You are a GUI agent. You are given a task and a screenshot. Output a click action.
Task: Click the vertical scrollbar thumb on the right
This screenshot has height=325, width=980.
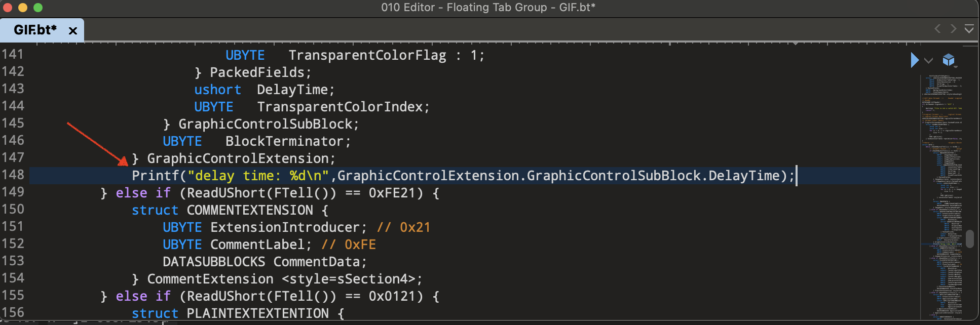969,238
